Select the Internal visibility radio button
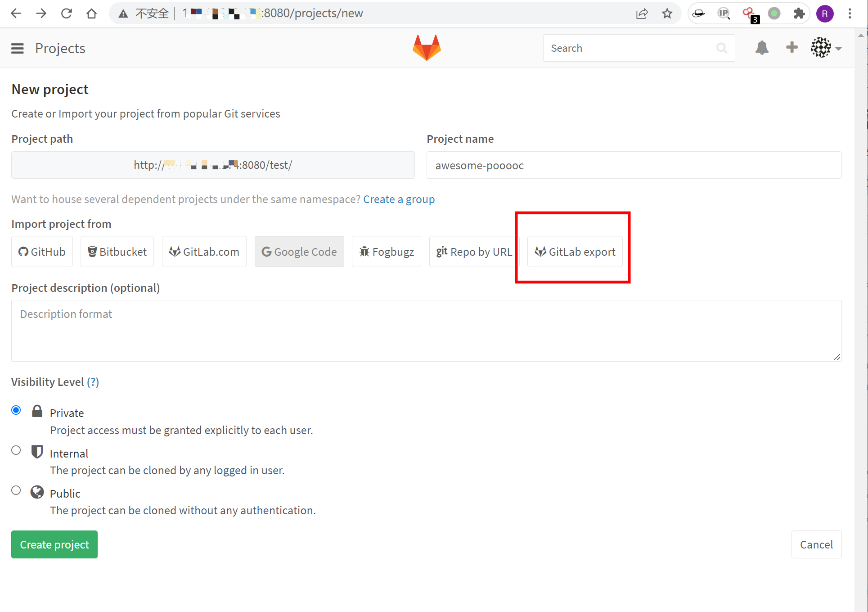 (16, 450)
